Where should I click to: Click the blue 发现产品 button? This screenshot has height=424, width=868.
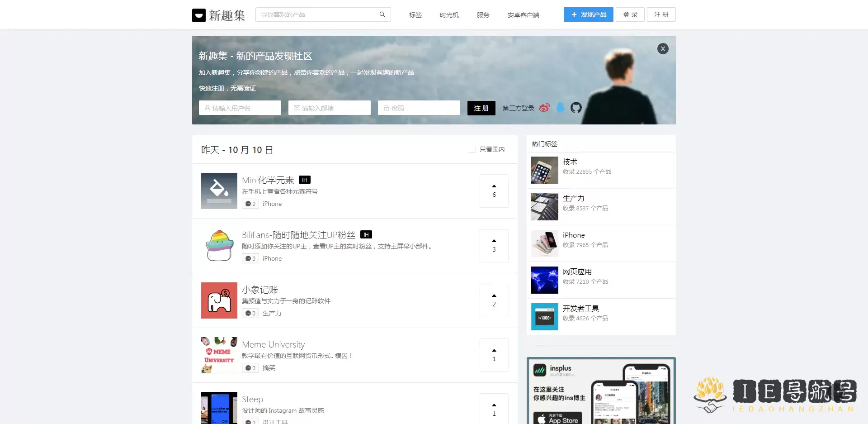[x=588, y=14]
